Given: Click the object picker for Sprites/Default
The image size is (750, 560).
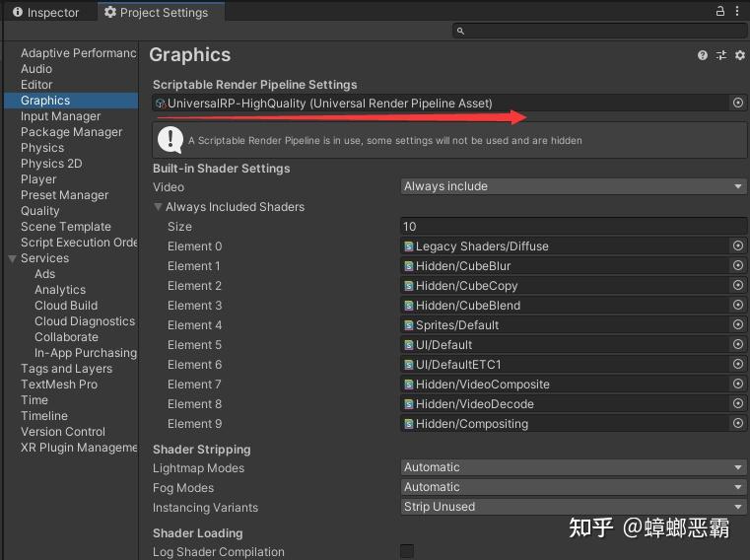Looking at the screenshot, I should 738,324.
